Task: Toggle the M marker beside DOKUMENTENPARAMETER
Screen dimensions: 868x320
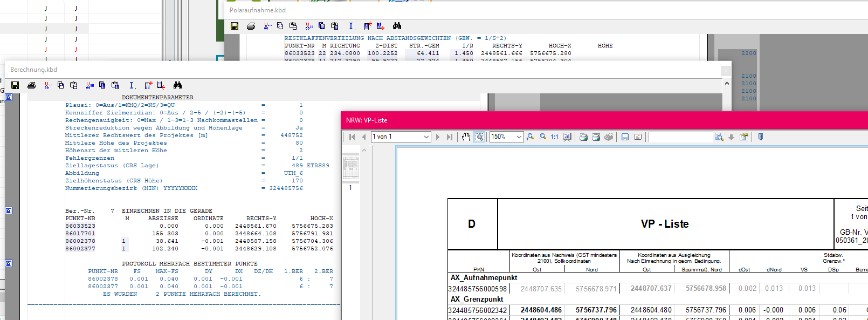Action: 9,98
